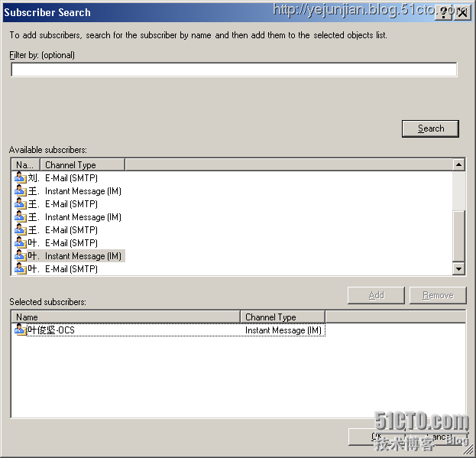This screenshot has height=458, width=476.
Task: Sort by the Na... column header
Action: pyautogui.click(x=25, y=165)
